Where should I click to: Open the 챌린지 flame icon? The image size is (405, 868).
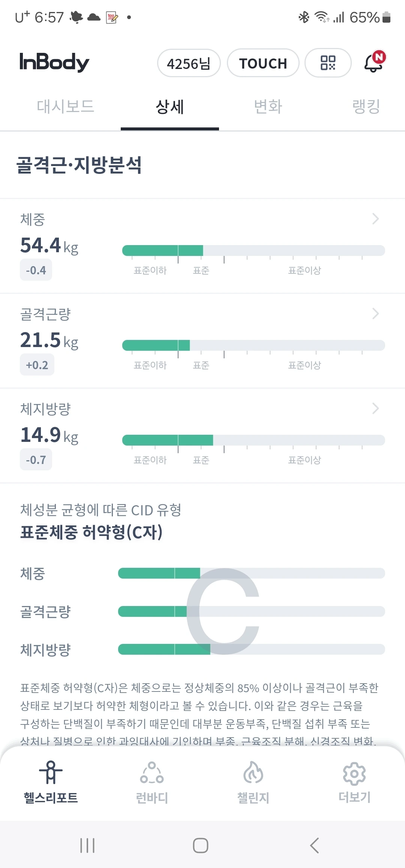pos(253,773)
